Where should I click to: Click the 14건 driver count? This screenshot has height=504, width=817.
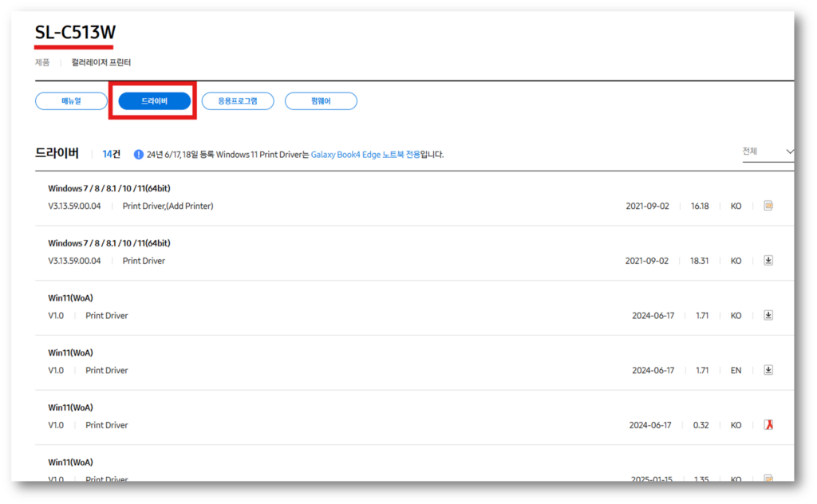click(111, 154)
